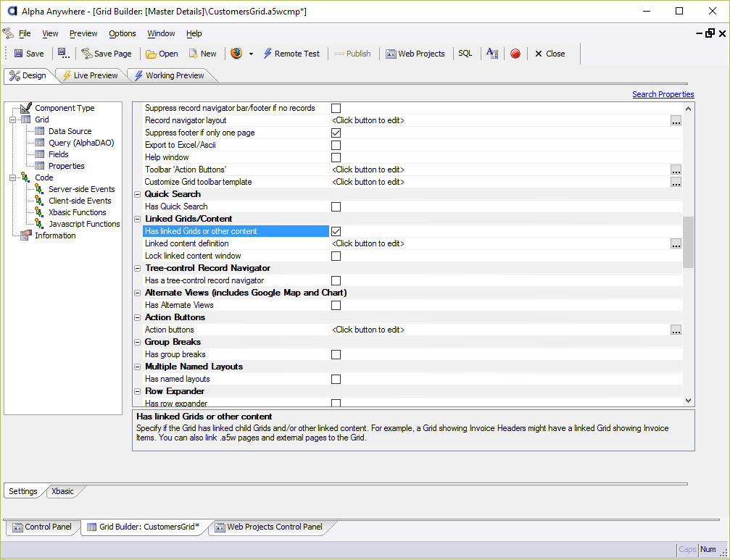730x560 pixels.
Task: Toggle Suppress record navigator bar if no records
Action: click(336, 109)
